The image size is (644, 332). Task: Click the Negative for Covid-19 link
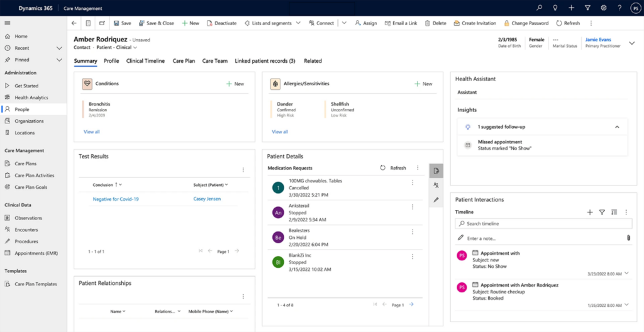(116, 199)
